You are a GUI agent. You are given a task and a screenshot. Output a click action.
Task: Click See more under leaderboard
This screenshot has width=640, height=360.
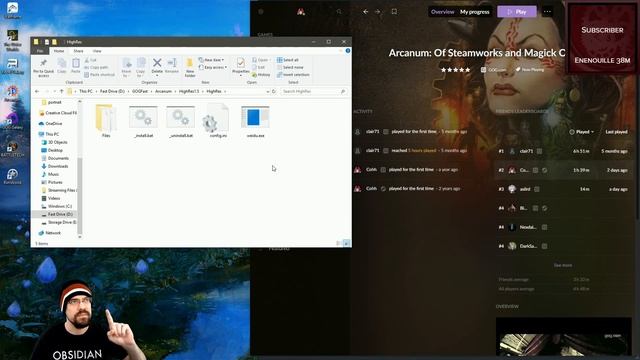[563, 265]
